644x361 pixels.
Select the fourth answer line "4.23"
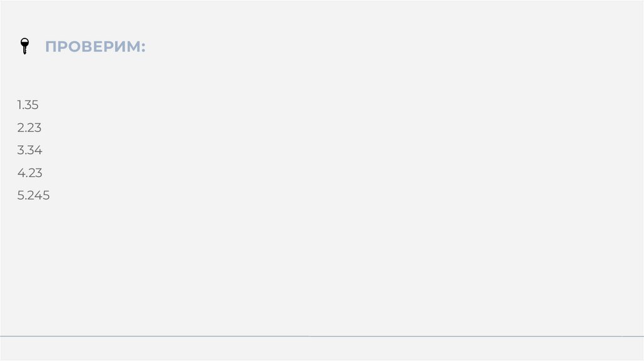[30, 173]
